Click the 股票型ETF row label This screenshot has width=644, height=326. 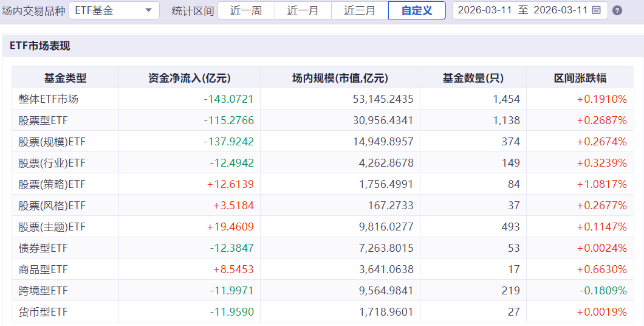pyautogui.click(x=43, y=120)
